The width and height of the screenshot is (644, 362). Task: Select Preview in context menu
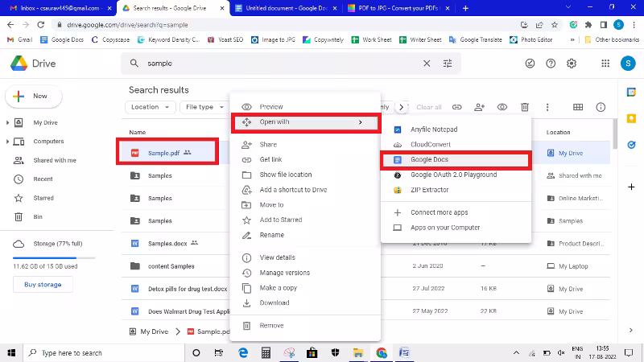[305, 107]
